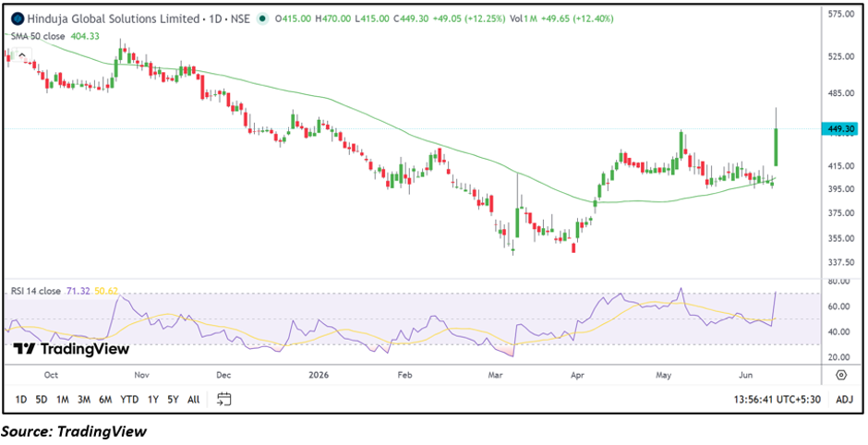Open chart settings gear icon
868x445 pixels.
tap(841, 375)
